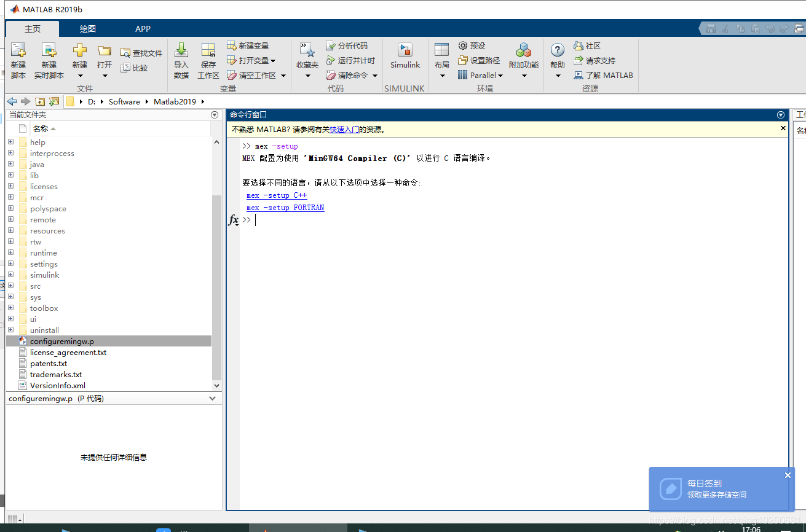The height and width of the screenshot is (532, 806).
Task: Open the 新建 (New) plus icon
Action: click(80, 50)
